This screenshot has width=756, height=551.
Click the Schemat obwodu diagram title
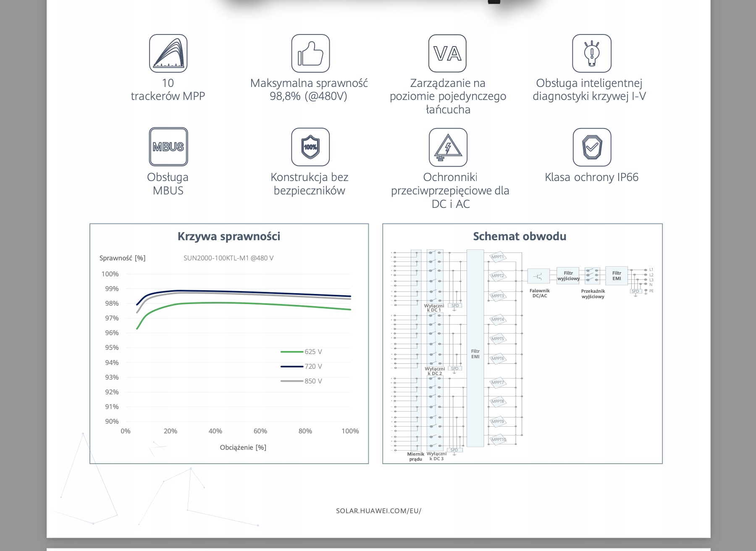pos(520,236)
